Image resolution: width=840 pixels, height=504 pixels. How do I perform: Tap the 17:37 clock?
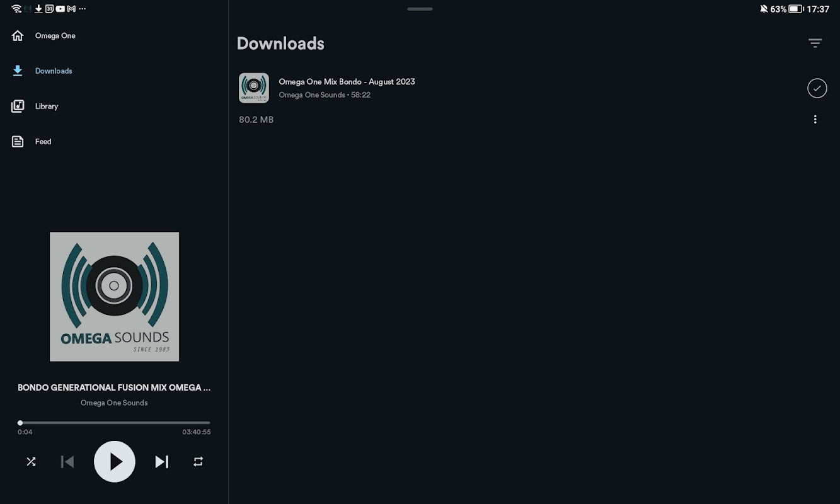point(818,9)
